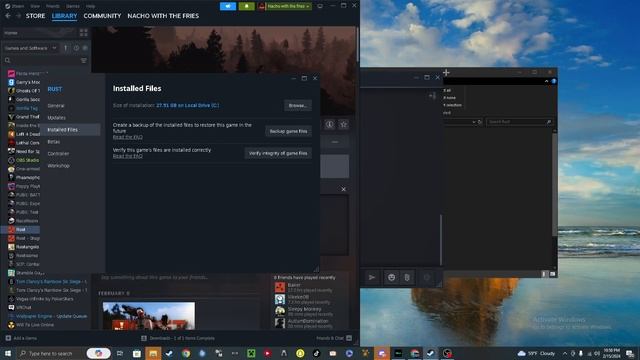Image resolution: width=640 pixels, height=360 pixels.
Task: Open the library filter options icon
Action: point(84,60)
